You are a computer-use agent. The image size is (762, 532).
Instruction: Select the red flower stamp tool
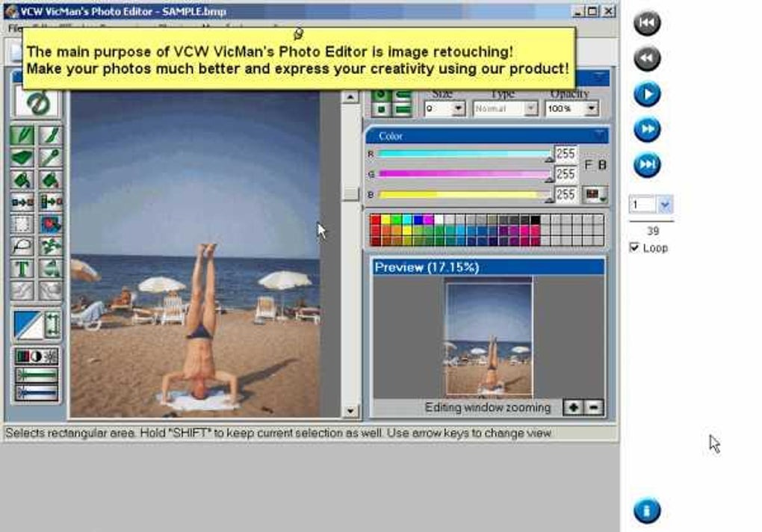click(51, 224)
